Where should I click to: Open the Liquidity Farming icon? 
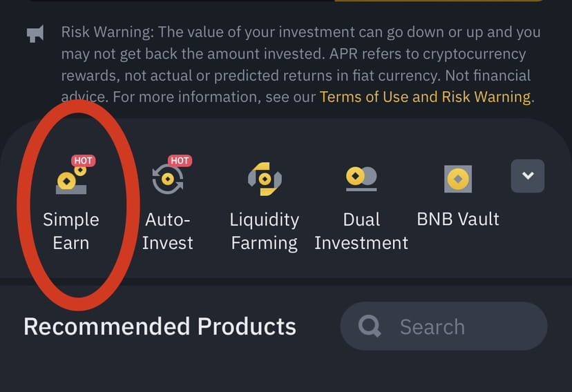pyautogui.click(x=265, y=179)
